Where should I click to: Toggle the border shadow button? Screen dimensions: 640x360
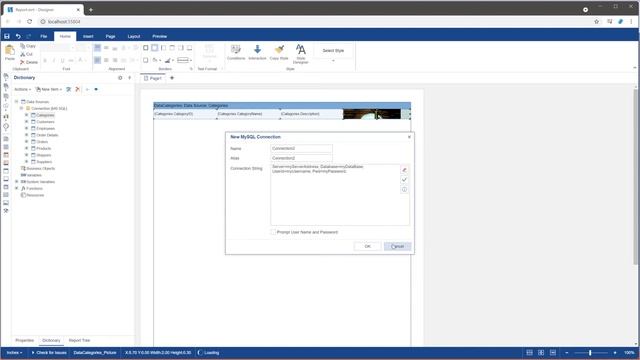coord(146,60)
